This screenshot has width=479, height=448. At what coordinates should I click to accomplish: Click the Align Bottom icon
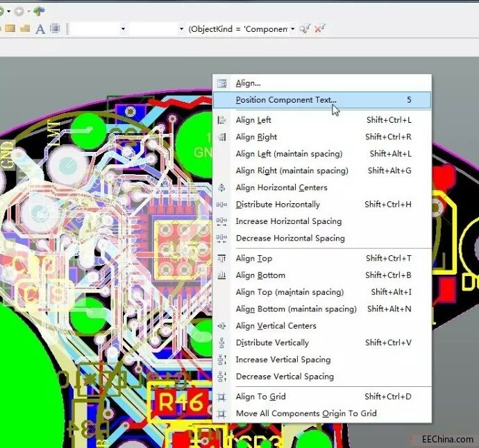[222, 275]
